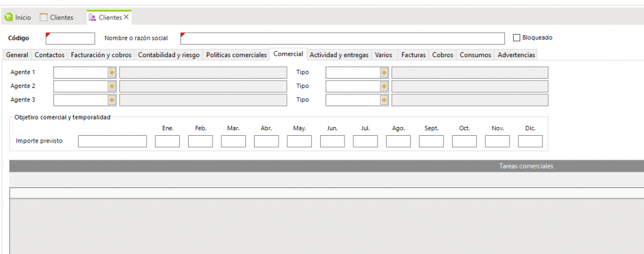Click the May. month field
644x254 pixels.
[x=299, y=141]
